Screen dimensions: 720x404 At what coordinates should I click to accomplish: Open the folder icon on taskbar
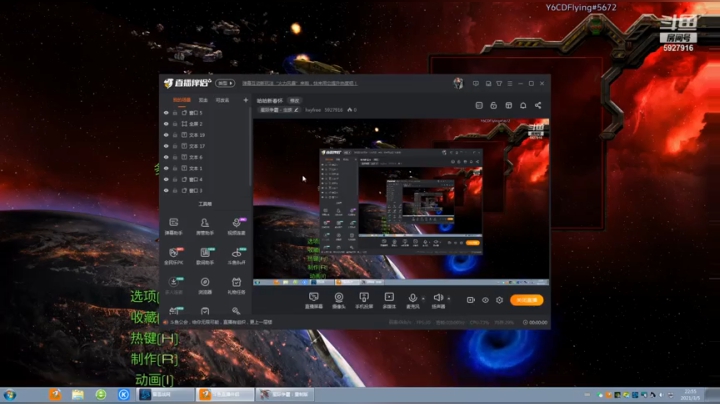tap(78, 394)
